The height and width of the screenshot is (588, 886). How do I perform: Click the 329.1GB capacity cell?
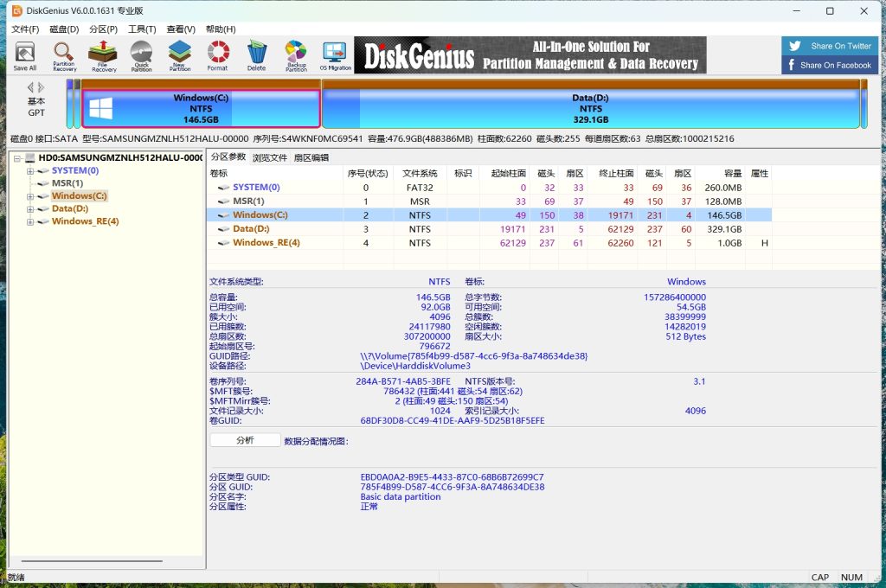[x=724, y=229]
